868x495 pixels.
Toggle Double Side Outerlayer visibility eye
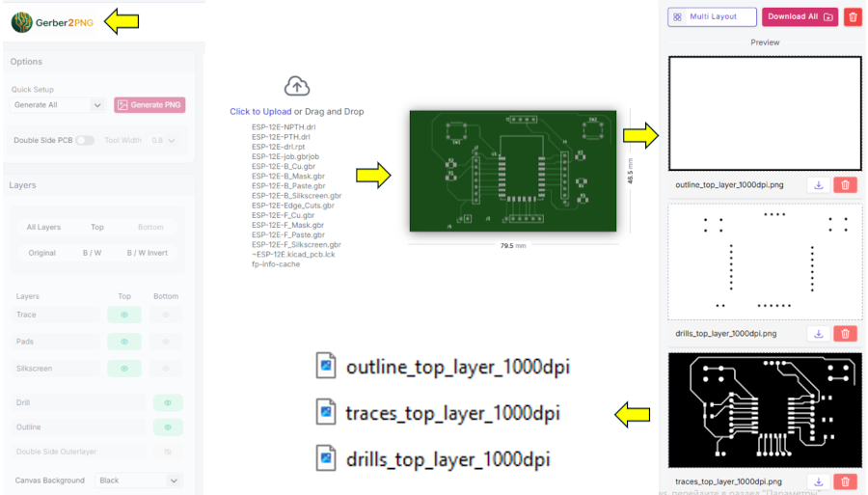click(168, 452)
